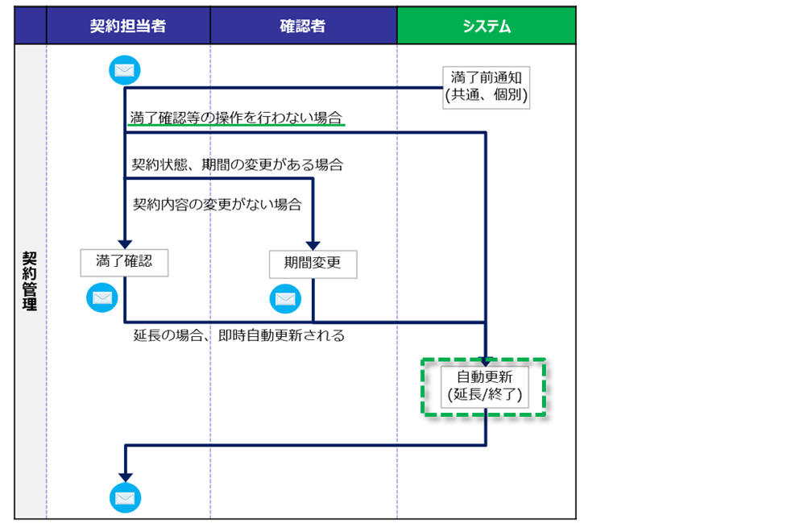812x528 pixels.
Task: Click the vertical 契約管理 row label
Action: [30, 281]
